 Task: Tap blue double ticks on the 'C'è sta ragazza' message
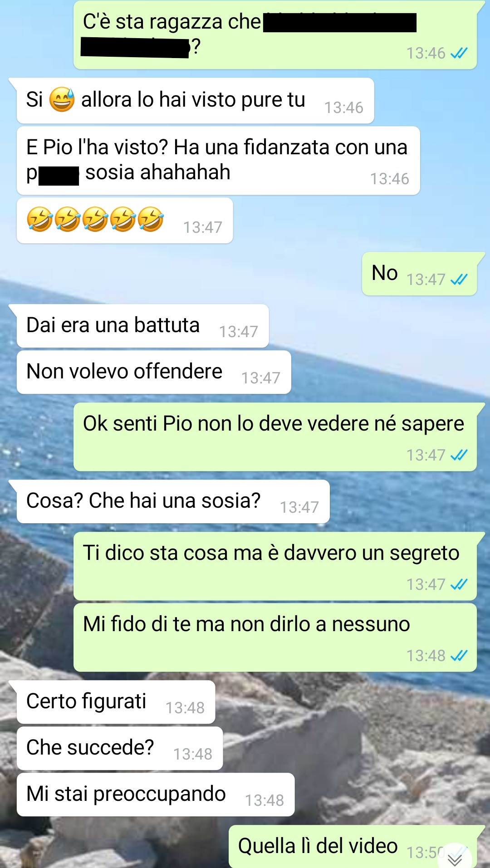tap(459, 53)
